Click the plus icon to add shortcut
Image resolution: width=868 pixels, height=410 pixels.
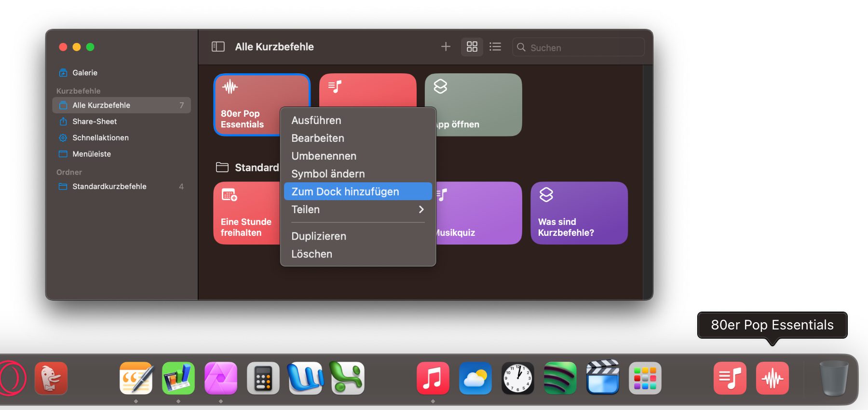point(446,47)
